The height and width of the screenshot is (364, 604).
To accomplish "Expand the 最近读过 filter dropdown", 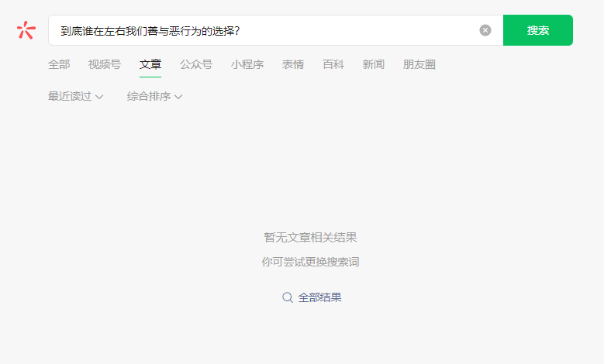I will [x=75, y=96].
